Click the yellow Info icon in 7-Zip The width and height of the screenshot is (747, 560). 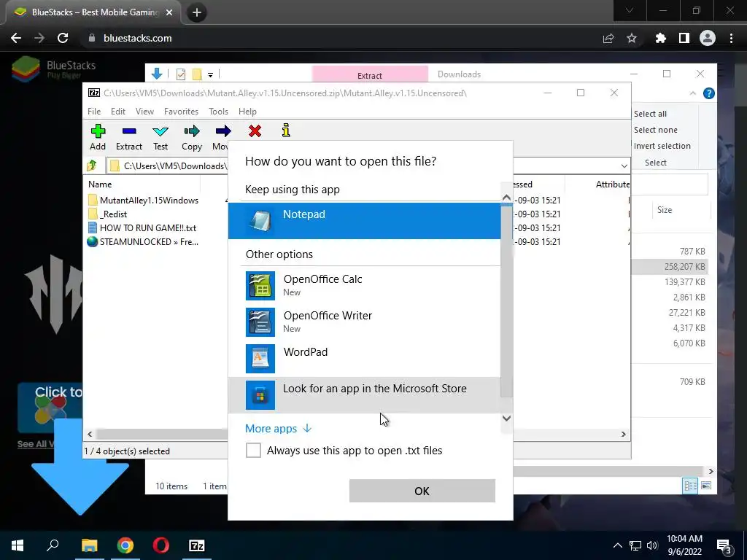point(286,131)
